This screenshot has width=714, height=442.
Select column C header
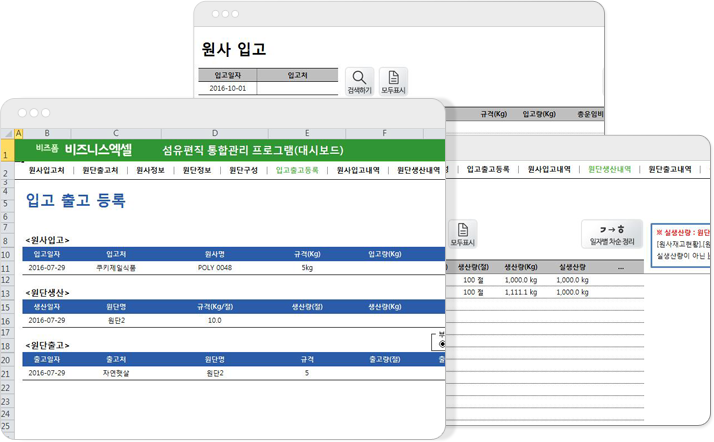click(116, 133)
